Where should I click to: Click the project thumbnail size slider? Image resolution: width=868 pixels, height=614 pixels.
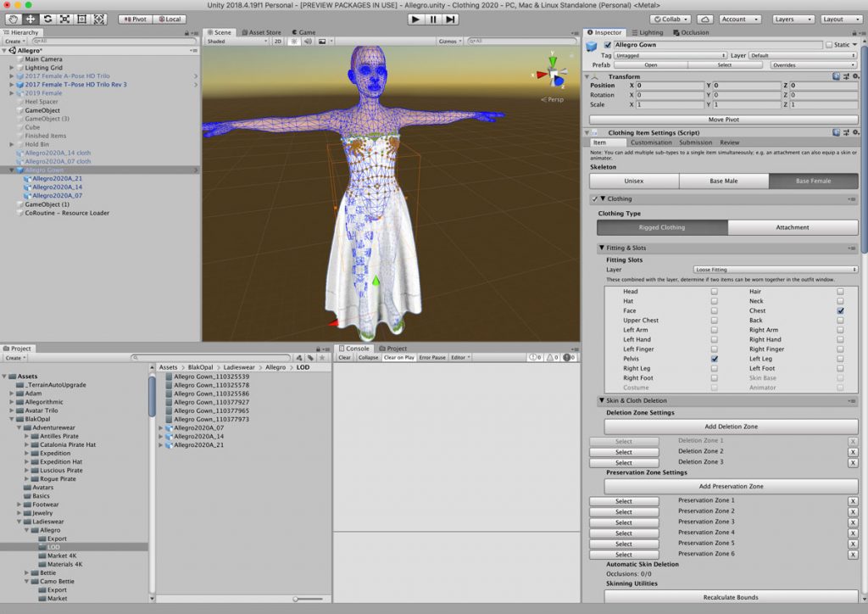pos(308,599)
